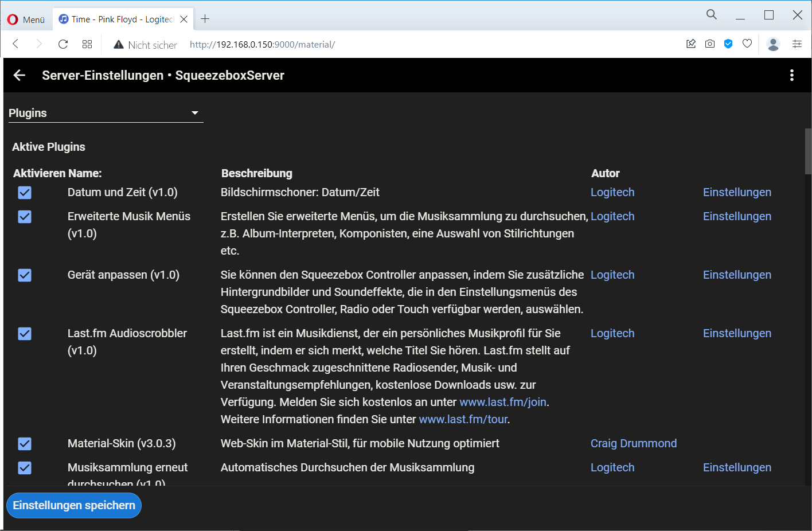The height and width of the screenshot is (531, 812).
Task: Maximize the Opera browser window
Action: click(x=769, y=15)
